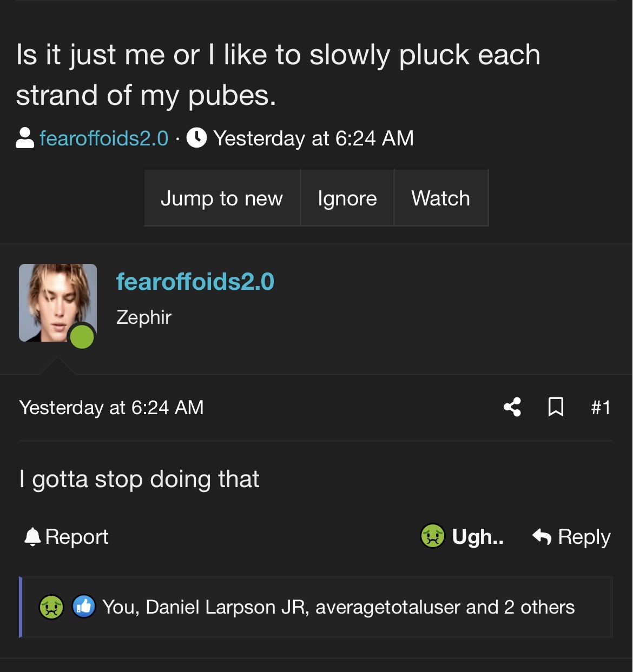Click the post timestamp Yesterday at 6:24 AM
Screen dimensions: 633x672
pos(111,408)
